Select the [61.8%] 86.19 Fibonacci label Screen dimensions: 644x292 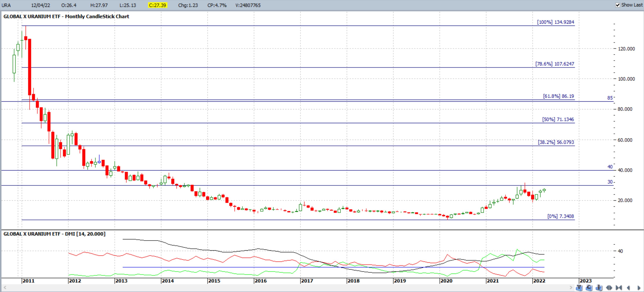click(559, 96)
